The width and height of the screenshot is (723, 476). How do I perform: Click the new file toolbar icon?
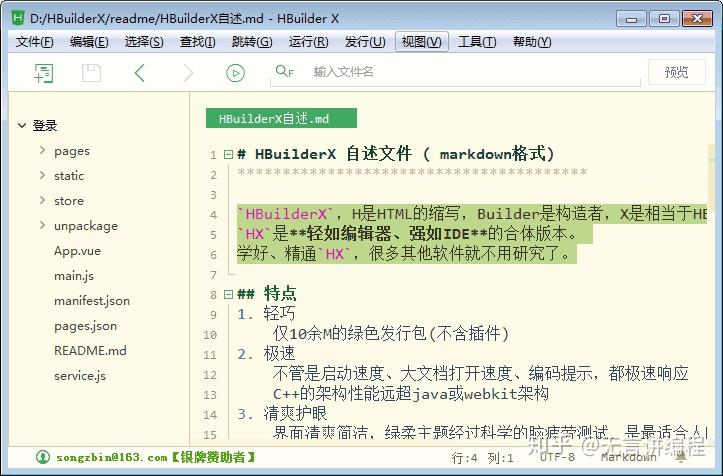44,73
